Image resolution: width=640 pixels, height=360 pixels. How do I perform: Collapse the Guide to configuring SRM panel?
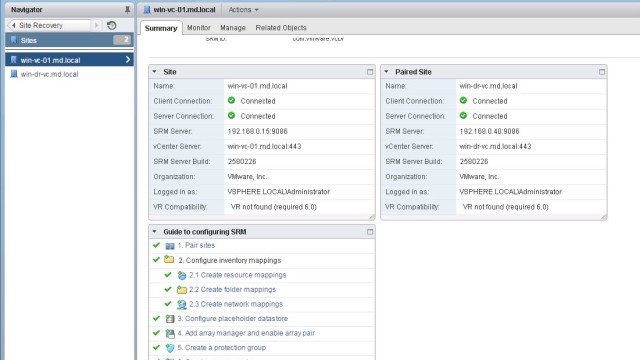(x=154, y=231)
